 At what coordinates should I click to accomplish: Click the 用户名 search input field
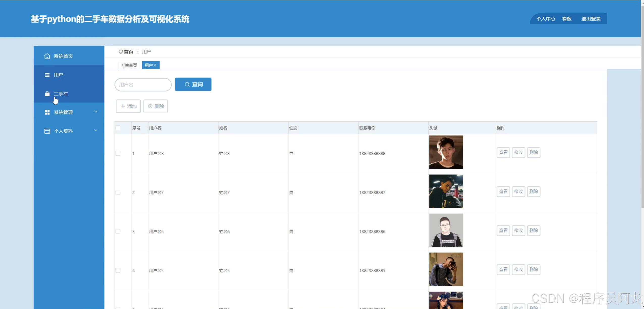click(x=143, y=85)
